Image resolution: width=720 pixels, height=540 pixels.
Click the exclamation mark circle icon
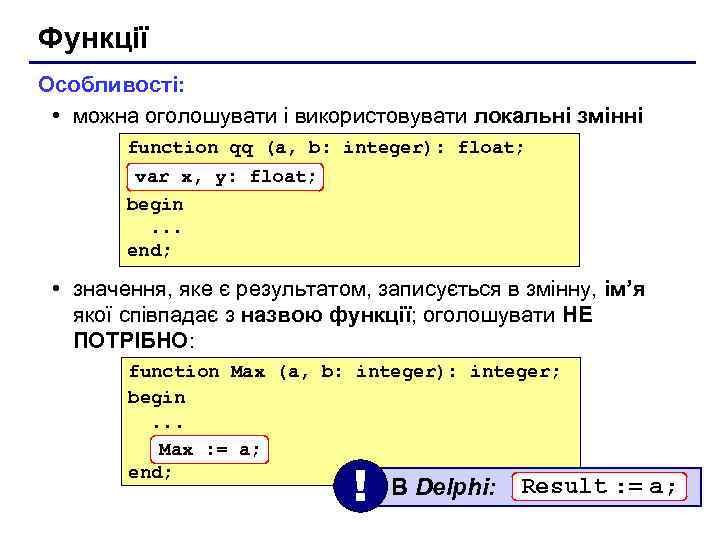point(361,486)
